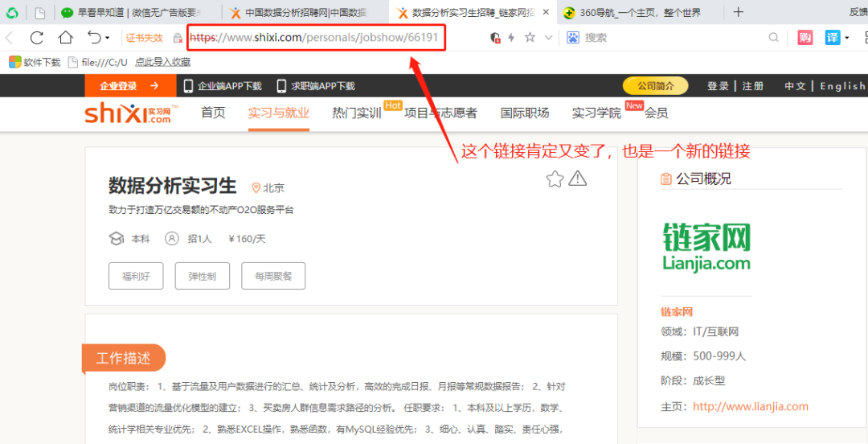Bookmark page with the star icon
Image resolution: width=868 pixels, height=444 pixels.
tap(530, 38)
